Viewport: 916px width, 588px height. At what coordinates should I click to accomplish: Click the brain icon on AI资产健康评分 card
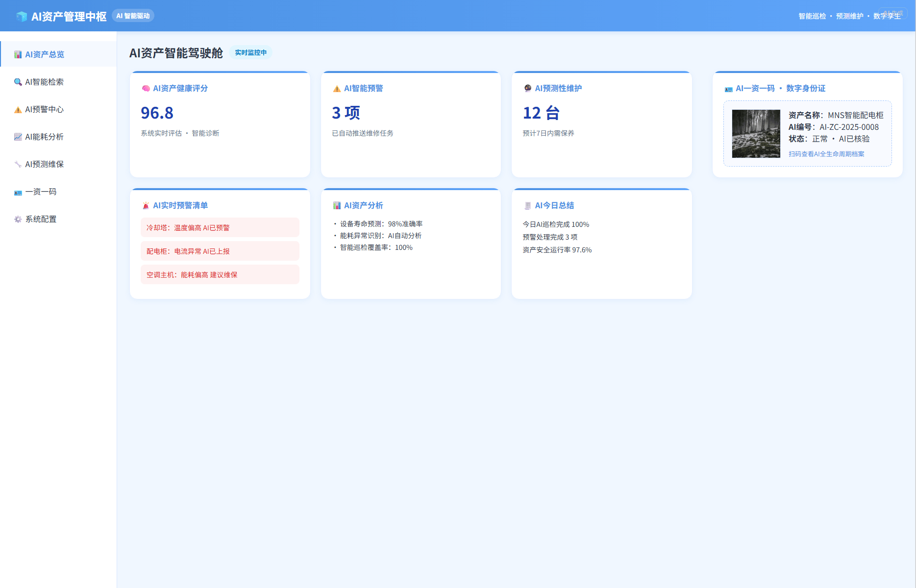[x=146, y=89]
